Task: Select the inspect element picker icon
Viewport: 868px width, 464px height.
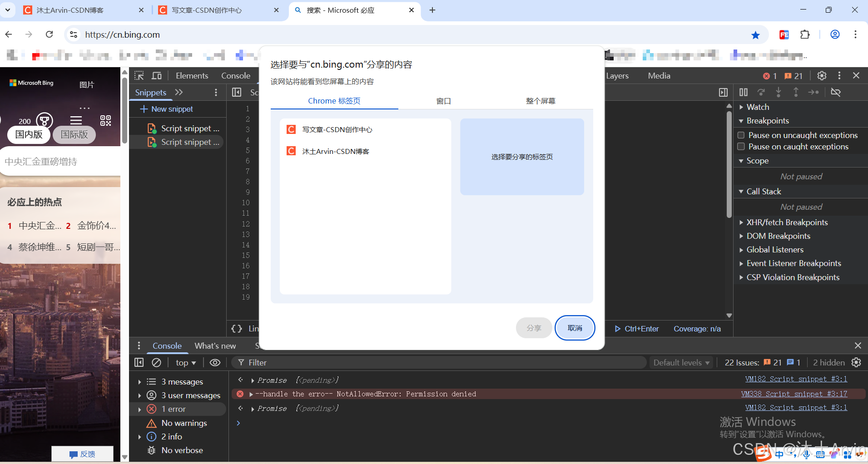Action: tap(139, 75)
